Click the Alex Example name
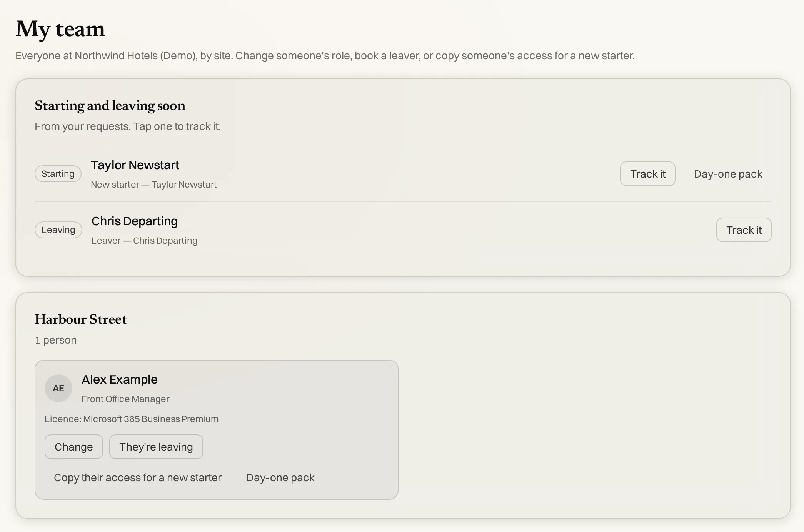Image resolution: width=804 pixels, height=532 pixels. click(120, 379)
